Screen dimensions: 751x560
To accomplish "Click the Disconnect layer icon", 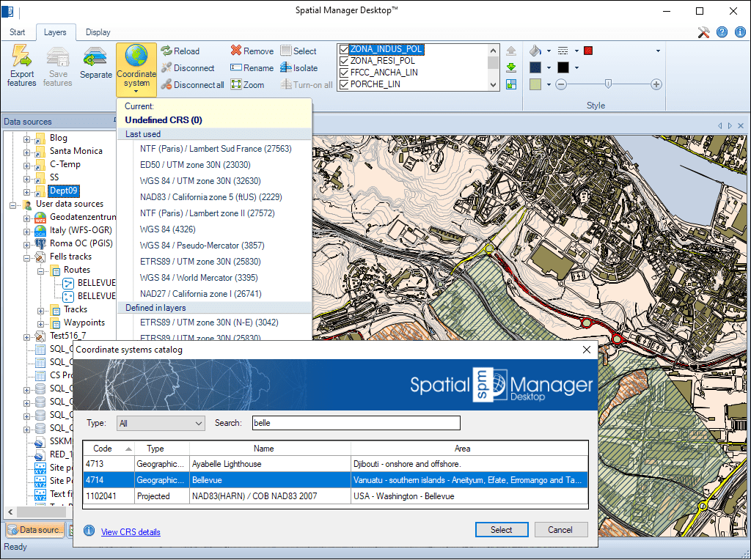I will pyautogui.click(x=166, y=67).
